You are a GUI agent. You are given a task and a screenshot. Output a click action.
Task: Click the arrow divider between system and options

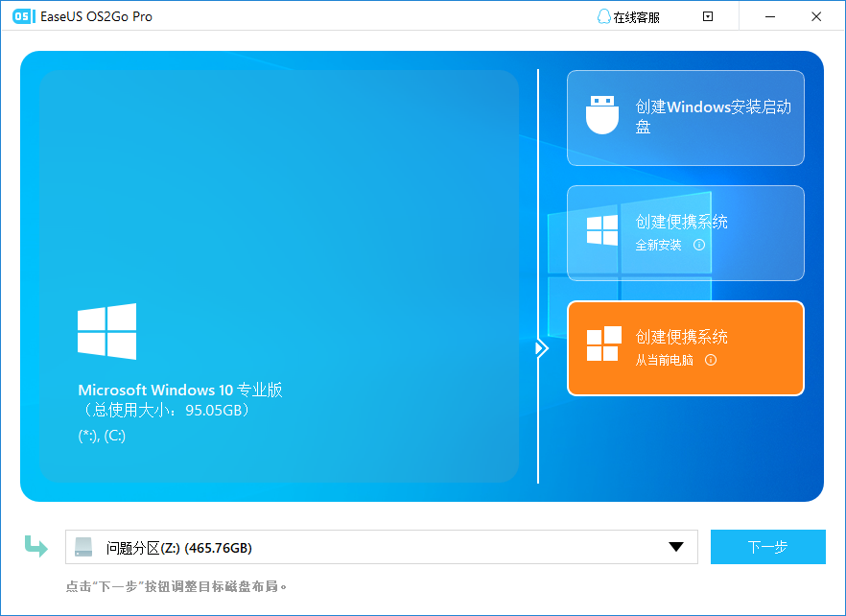(541, 347)
